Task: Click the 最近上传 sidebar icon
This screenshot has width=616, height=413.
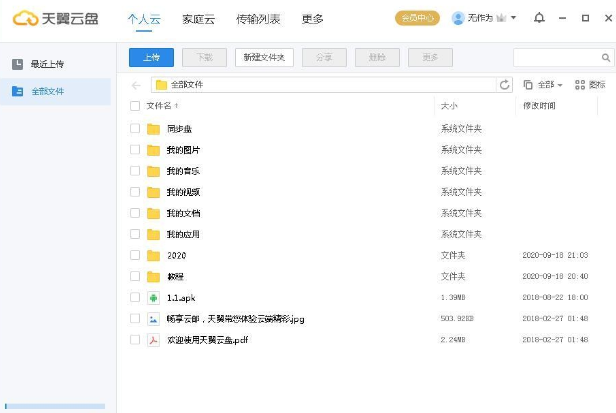Action: (x=17, y=64)
